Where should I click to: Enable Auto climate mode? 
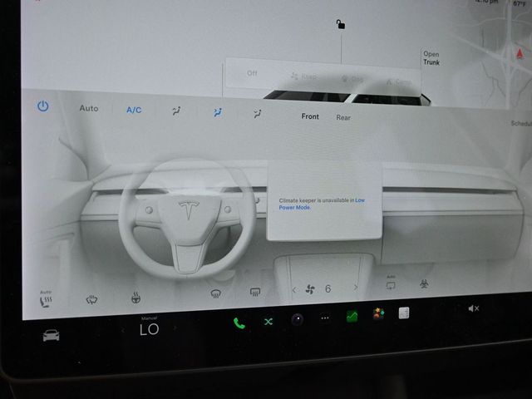[x=89, y=108]
